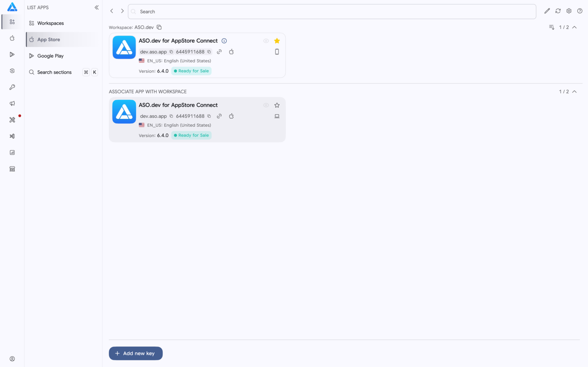Click the app title in the Associate App card
588x367 pixels.
[178, 105]
